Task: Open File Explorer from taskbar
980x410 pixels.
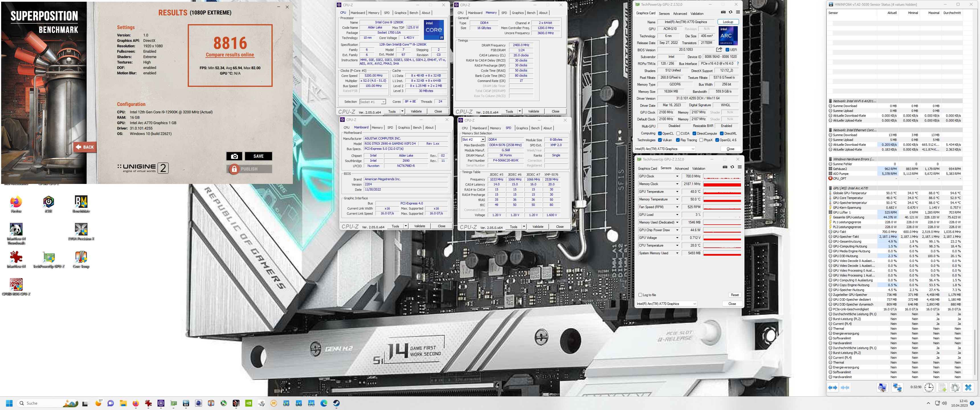Action: coord(123,403)
